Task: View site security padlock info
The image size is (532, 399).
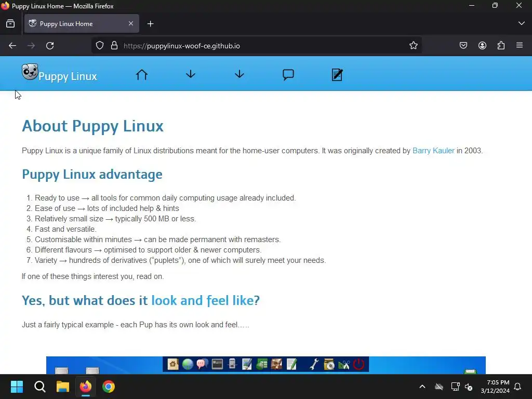Action: (114, 46)
